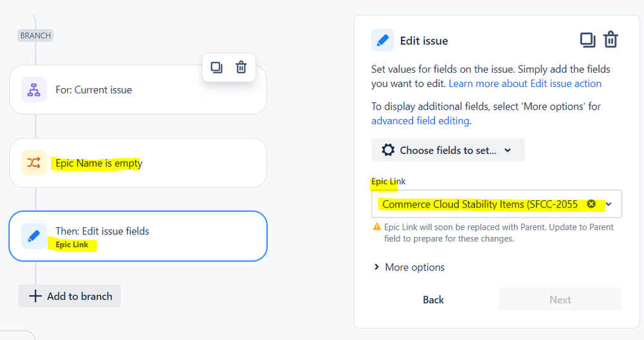Viewport: 644px width, 340px height.
Task: Click pencil icon on Then: Edit issue fields card
Action: point(34,236)
